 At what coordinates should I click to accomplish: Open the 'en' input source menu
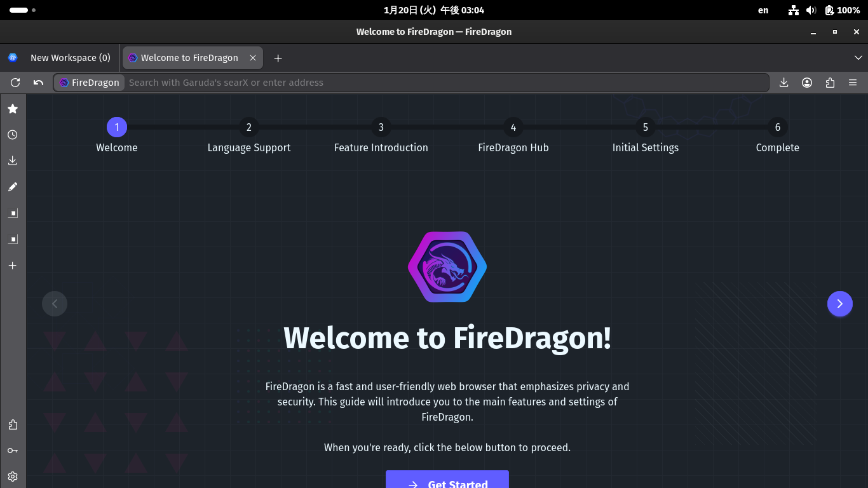763,10
